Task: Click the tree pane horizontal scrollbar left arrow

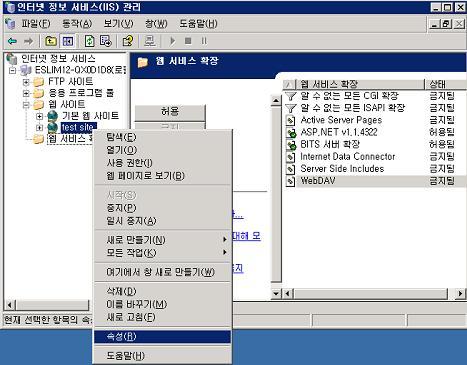Action: coord(9,305)
